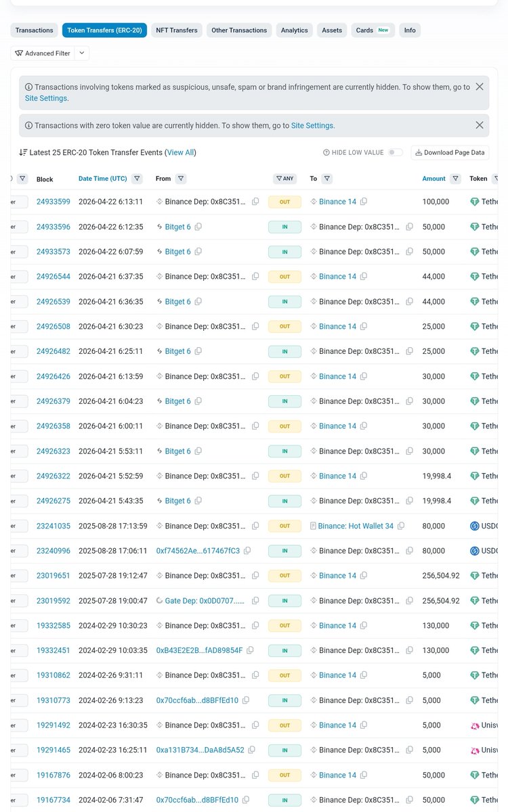Image resolution: width=508 pixels, height=812 pixels.
Task: Open the Amount column filter
Action: click(456, 179)
